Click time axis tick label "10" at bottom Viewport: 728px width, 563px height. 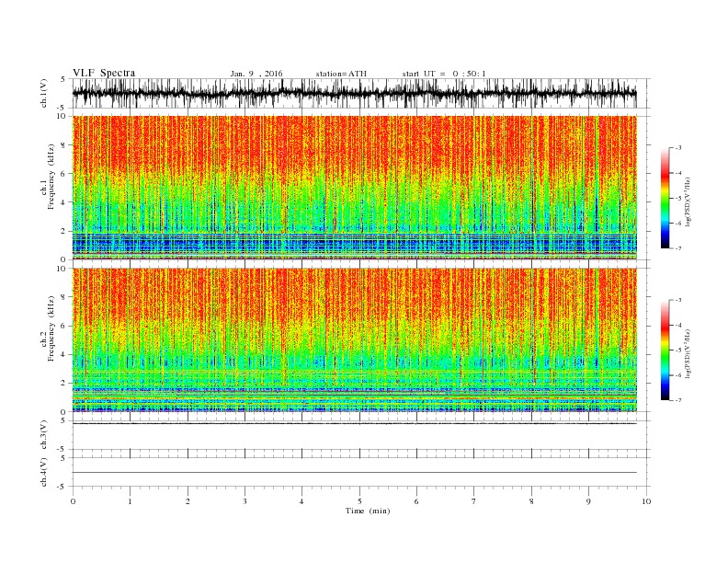pyautogui.click(x=646, y=501)
